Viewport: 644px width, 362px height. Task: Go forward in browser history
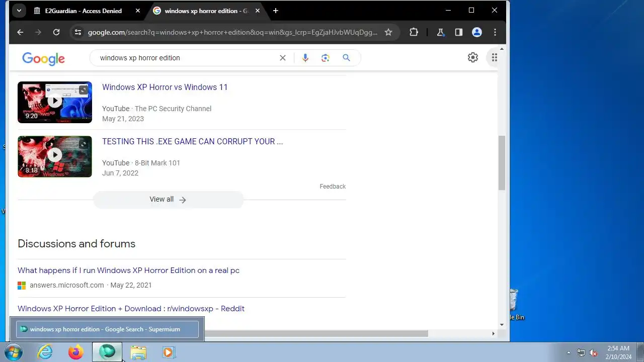tap(38, 32)
